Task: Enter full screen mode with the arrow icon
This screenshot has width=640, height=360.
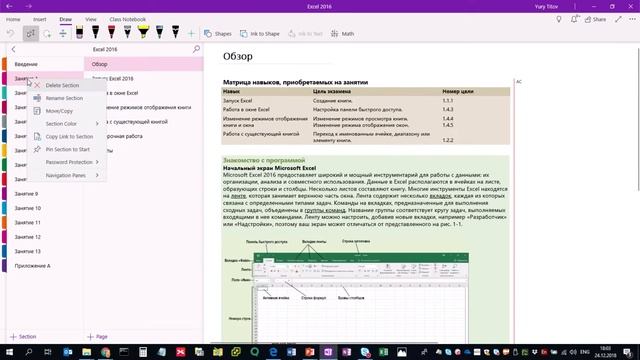Action: pyautogui.click(x=618, y=19)
